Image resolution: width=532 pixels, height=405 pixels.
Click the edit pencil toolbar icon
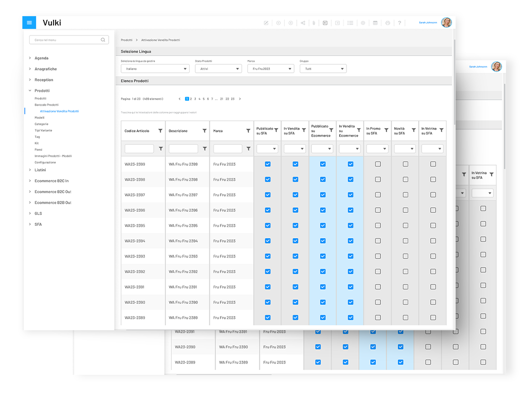point(267,23)
